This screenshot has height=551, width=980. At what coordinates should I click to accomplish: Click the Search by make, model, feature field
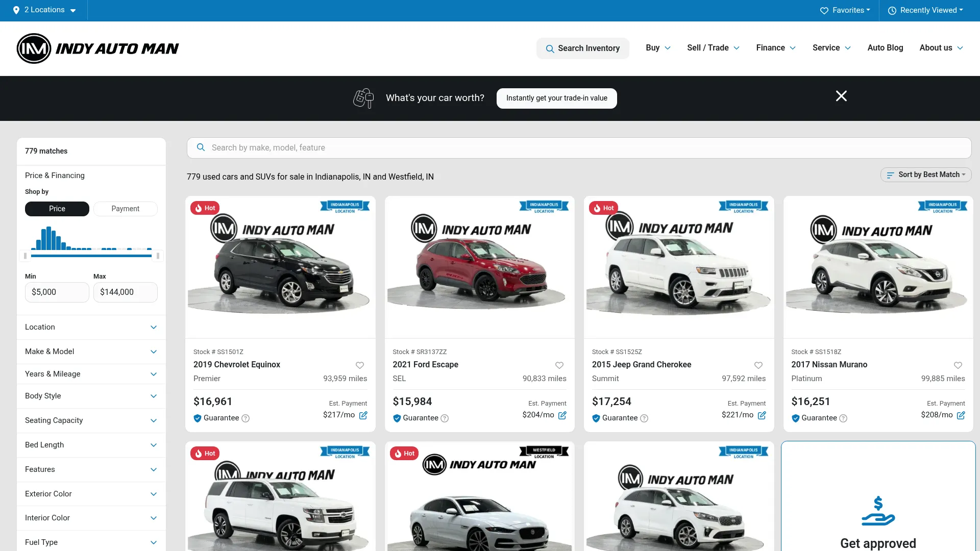pos(579,148)
